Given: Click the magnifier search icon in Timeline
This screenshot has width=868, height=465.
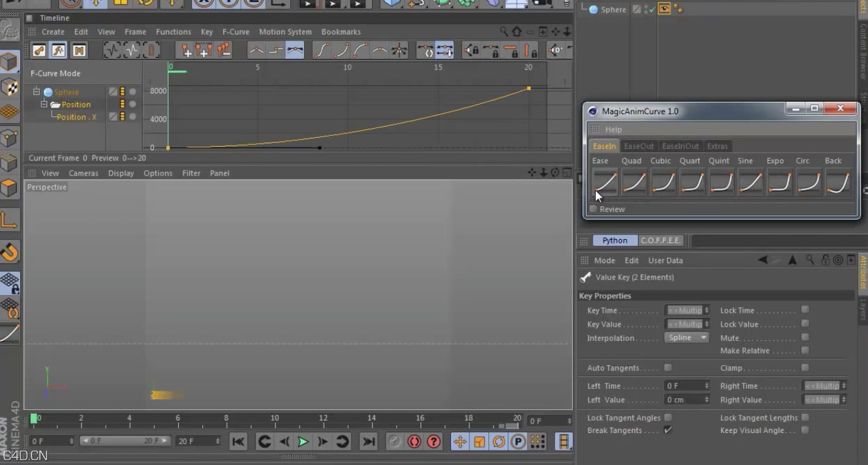Looking at the screenshot, I should pyautogui.click(x=503, y=31).
